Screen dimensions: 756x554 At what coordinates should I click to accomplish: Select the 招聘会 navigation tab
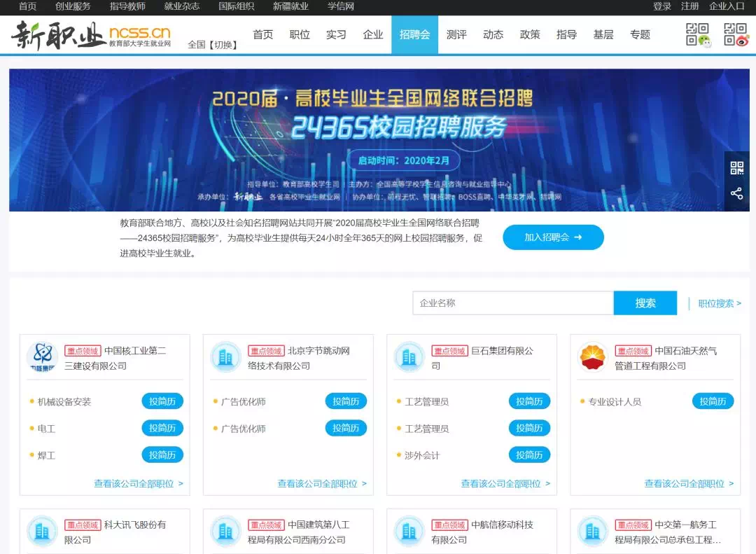(x=414, y=35)
